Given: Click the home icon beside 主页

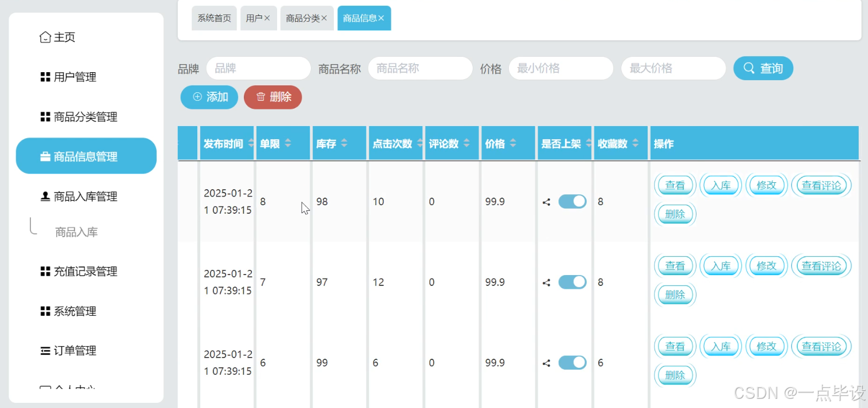Looking at the screenshot, I should (45, 37).
